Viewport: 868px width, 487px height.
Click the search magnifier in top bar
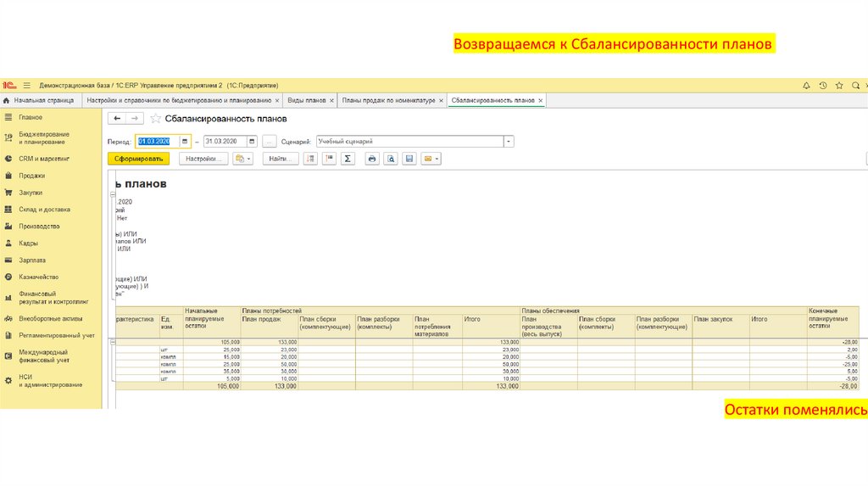click(x=854, y=86)
